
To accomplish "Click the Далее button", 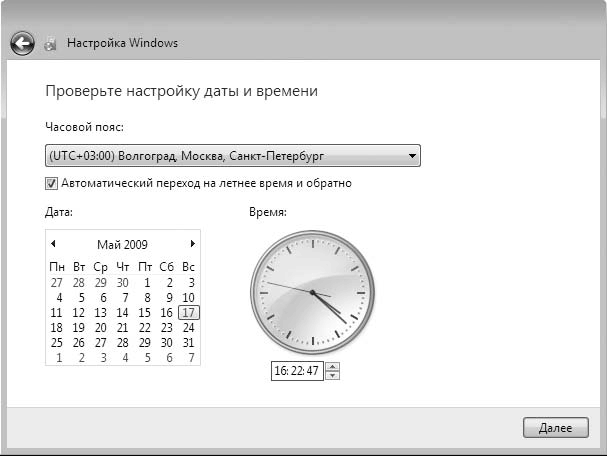I will coord(556,428).
